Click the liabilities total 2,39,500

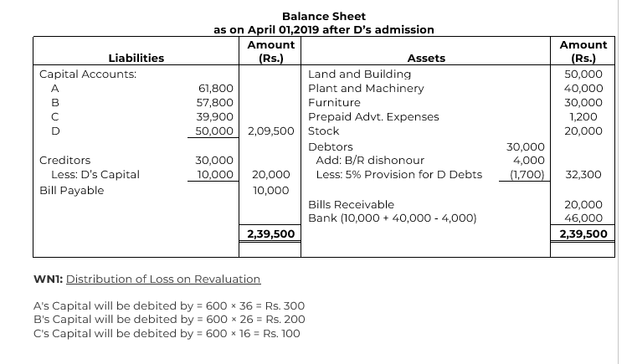[x=271, y=233]
